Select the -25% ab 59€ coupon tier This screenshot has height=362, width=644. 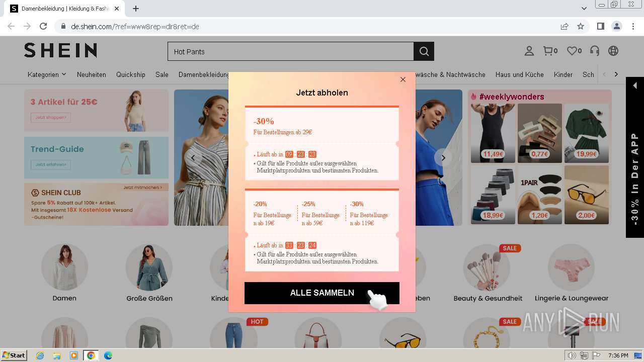(x=322, y=213)
